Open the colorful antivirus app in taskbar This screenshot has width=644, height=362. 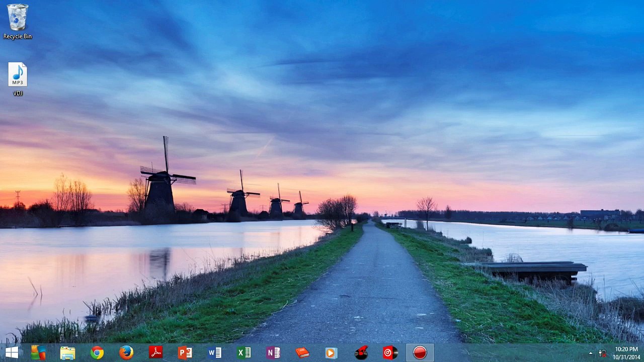tap(38, 353)
